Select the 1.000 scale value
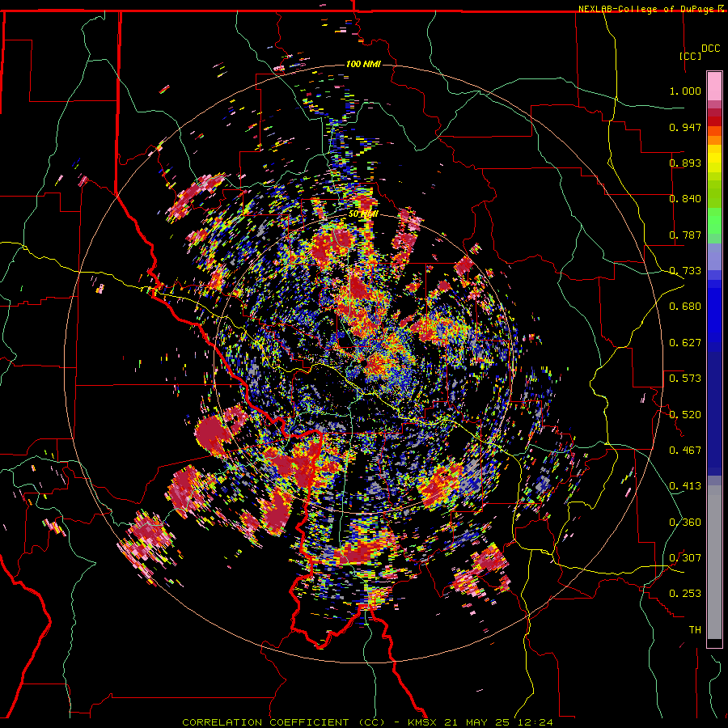 pos(685,91)
